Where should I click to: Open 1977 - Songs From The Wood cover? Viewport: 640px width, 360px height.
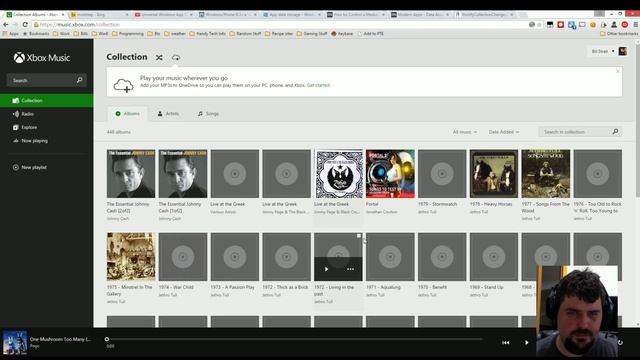point(546,173)
